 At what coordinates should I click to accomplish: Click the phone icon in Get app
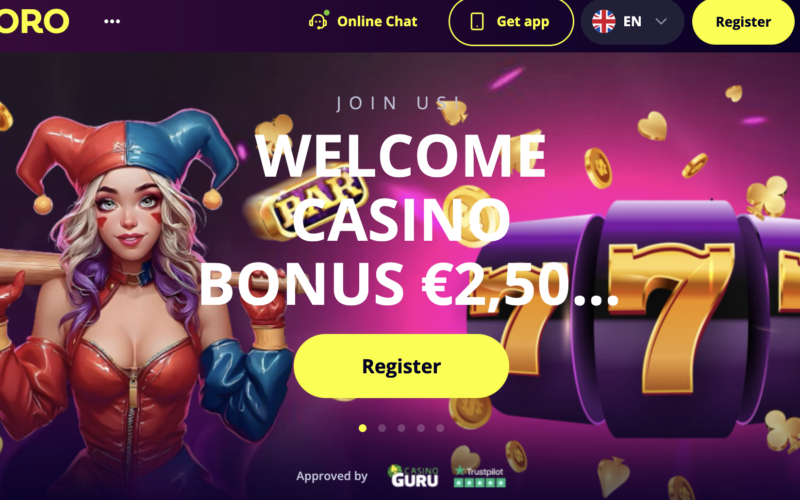coord(477,21)
